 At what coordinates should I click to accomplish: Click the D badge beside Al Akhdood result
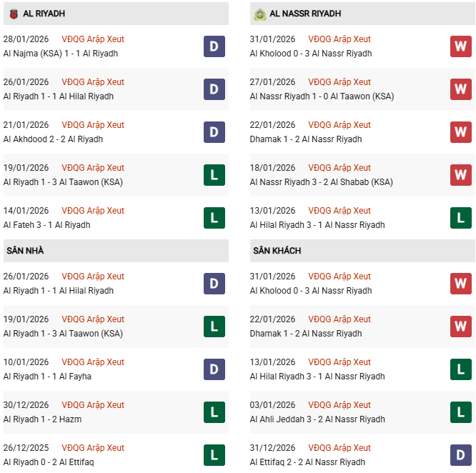tap(214, 132)
